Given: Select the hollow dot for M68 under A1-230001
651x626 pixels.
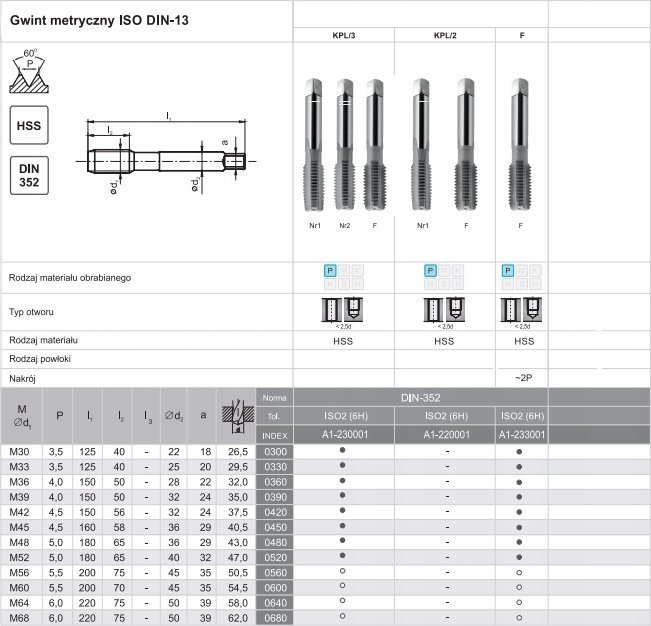Looking at the screenshot, I should [x=343, y=617].
